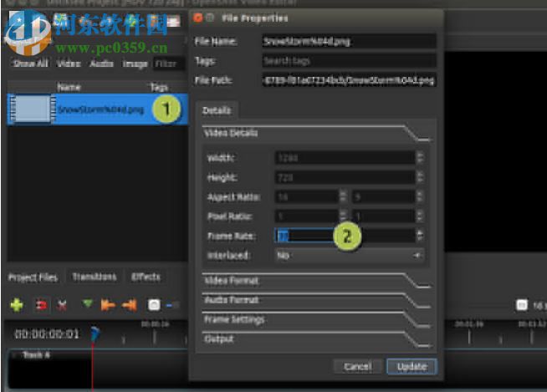Click the Width value field
Screen dimensions: 547x392
[345, 158]
